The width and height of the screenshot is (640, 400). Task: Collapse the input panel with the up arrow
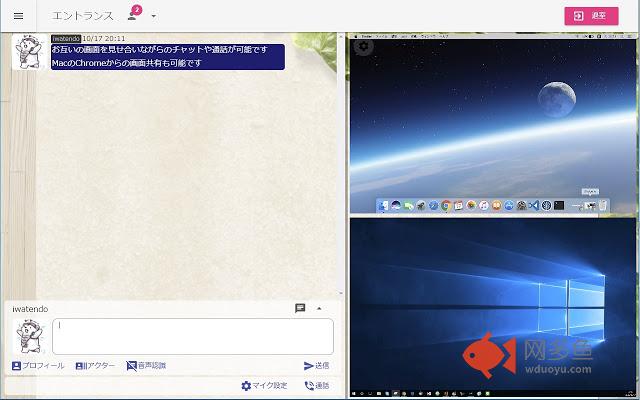pos(319,309)
